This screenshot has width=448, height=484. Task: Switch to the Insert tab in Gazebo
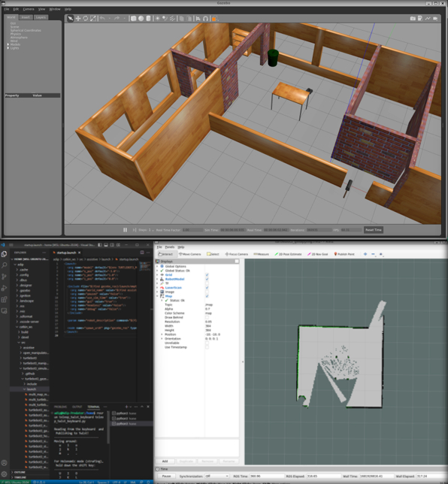[26, 17]
